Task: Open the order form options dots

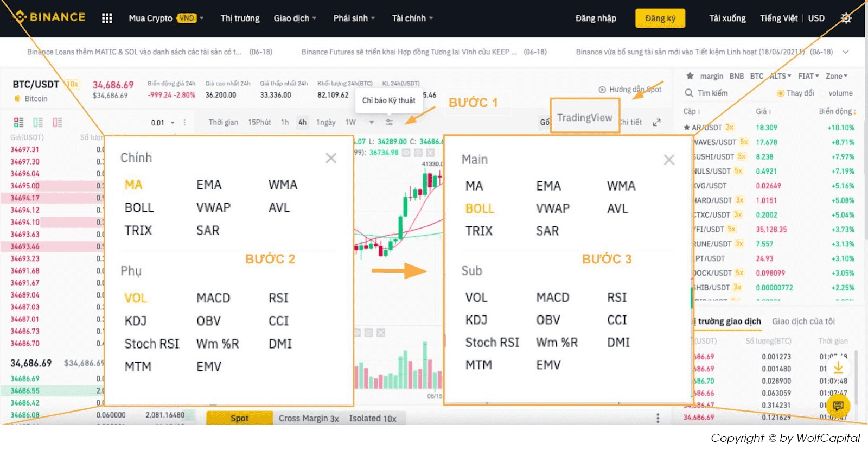Action: 658,418
